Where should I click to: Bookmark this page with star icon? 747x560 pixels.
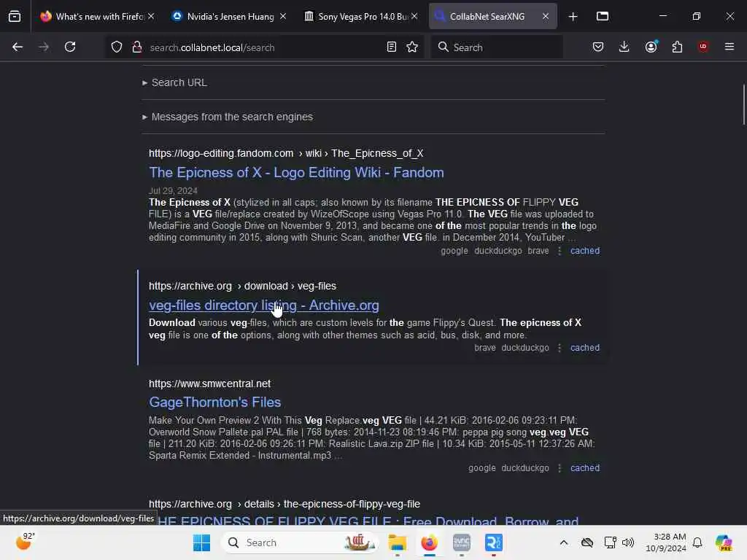click(x=412, y=47)
